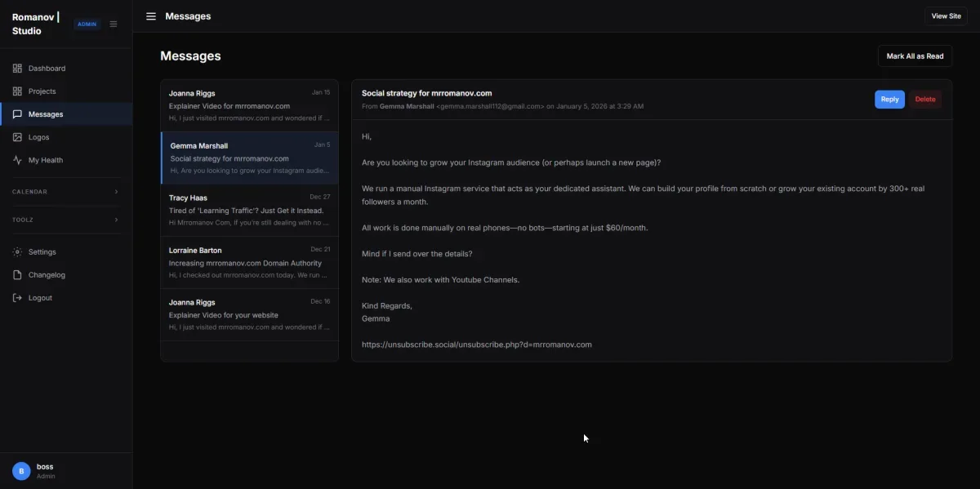Screen dimensions: 980x489
Task: Collapse sidebar using icon beside ADMIN badge
Action: [114, 24]
